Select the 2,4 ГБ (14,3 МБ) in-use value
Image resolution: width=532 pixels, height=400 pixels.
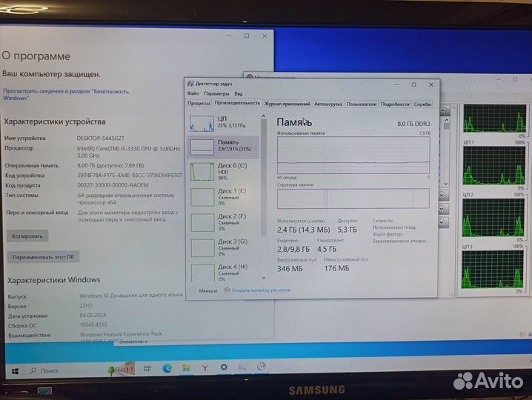(303, 230)
